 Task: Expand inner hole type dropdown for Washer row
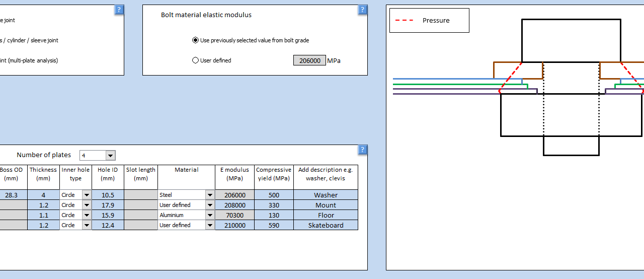(87, 195)
